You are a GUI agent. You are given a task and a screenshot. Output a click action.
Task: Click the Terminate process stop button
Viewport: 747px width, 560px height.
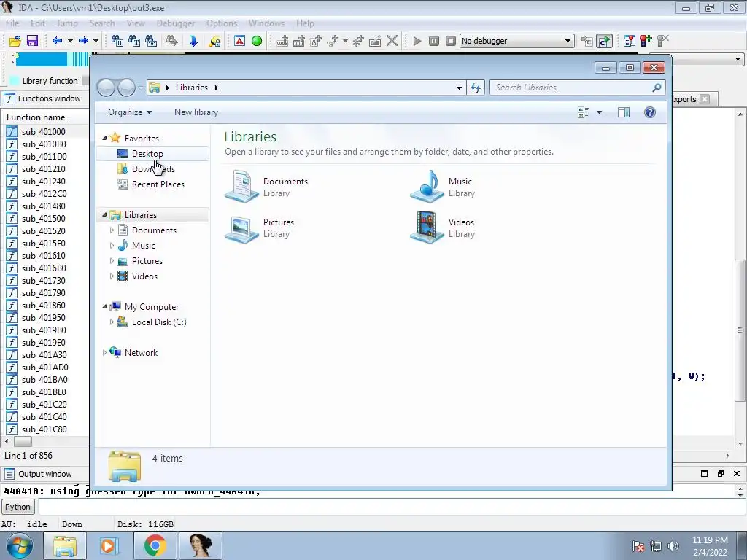tap(451, 41)
